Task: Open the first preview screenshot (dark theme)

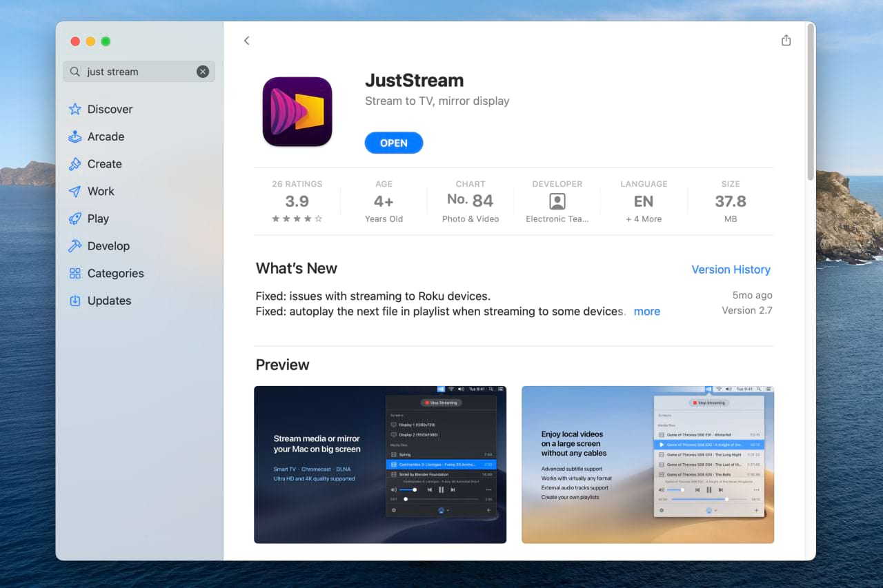Action: coord(380,465)
